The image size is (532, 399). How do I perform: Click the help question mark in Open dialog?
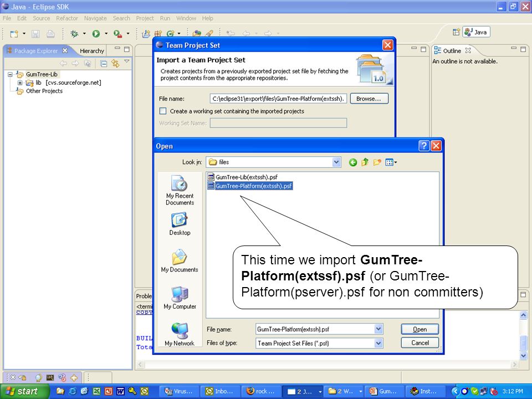[x=424, y=146]
